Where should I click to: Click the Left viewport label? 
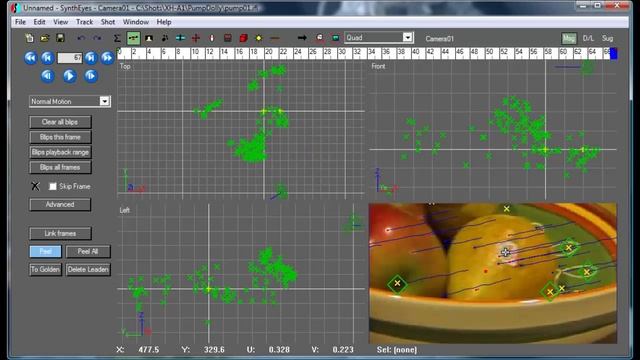click(x=124, y=210)
